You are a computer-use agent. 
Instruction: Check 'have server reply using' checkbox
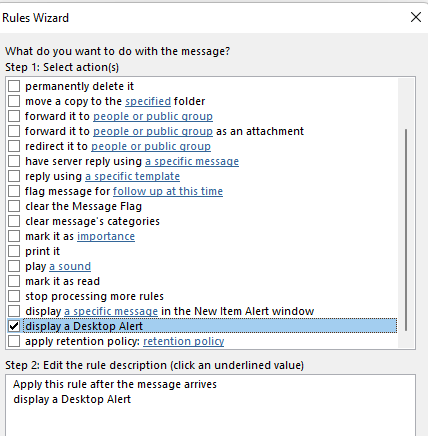click(x=14, y=161)
